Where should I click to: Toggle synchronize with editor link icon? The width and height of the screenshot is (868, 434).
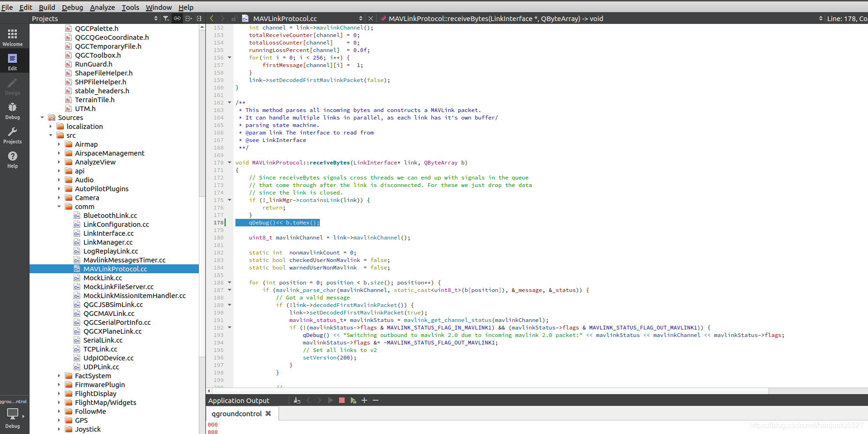click(x=177, y=18)
